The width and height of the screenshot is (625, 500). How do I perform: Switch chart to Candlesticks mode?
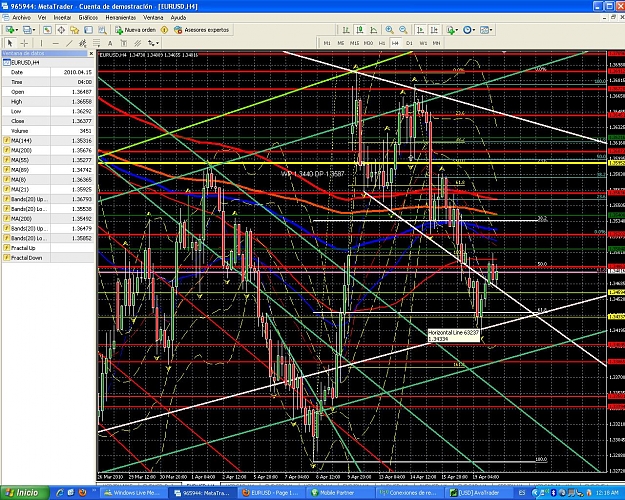(x=360, y=30)
